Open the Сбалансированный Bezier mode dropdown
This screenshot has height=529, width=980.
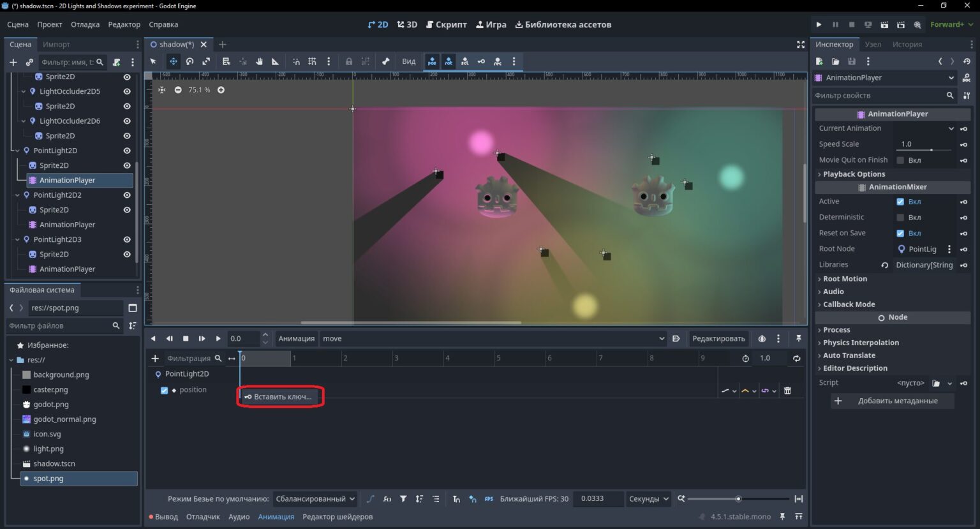(315, 499)
